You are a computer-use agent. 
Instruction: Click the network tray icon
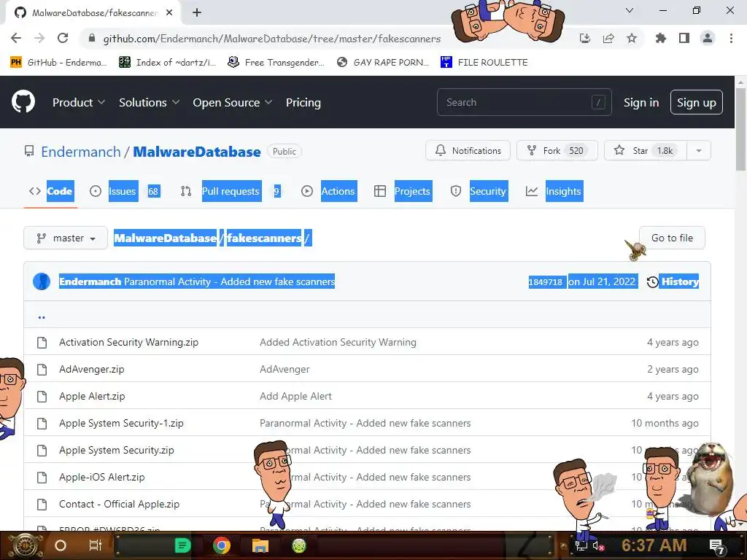(x=581, y=546)
